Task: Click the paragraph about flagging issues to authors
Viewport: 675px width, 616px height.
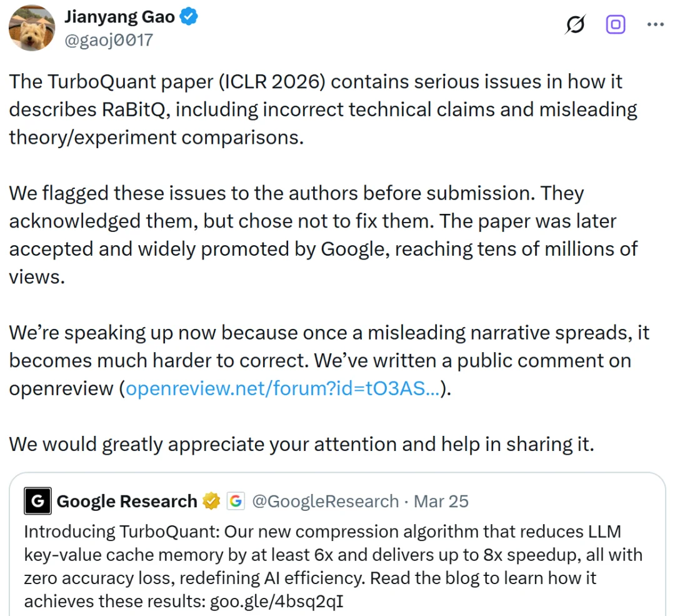Action: click(x=312, y=221)
